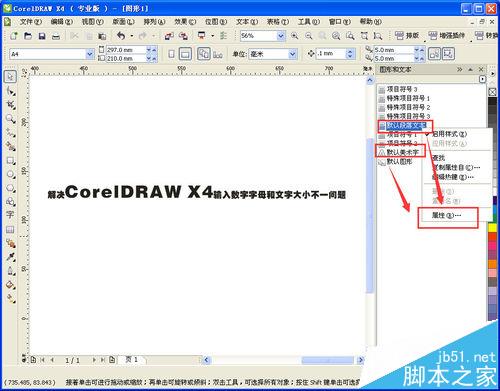This screenshot has width=500, height=391.
Task: Select the Eyedropper tool
Action: [11, 257]
